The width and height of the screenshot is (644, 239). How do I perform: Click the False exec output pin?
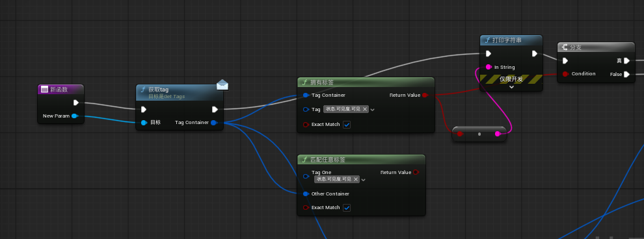[x=626, y=74]
